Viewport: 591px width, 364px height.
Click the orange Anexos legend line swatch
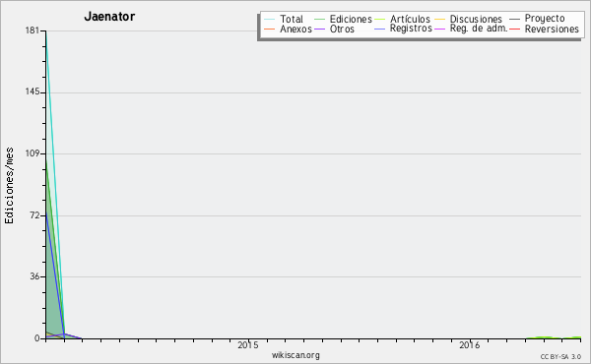tap(270, 29)
